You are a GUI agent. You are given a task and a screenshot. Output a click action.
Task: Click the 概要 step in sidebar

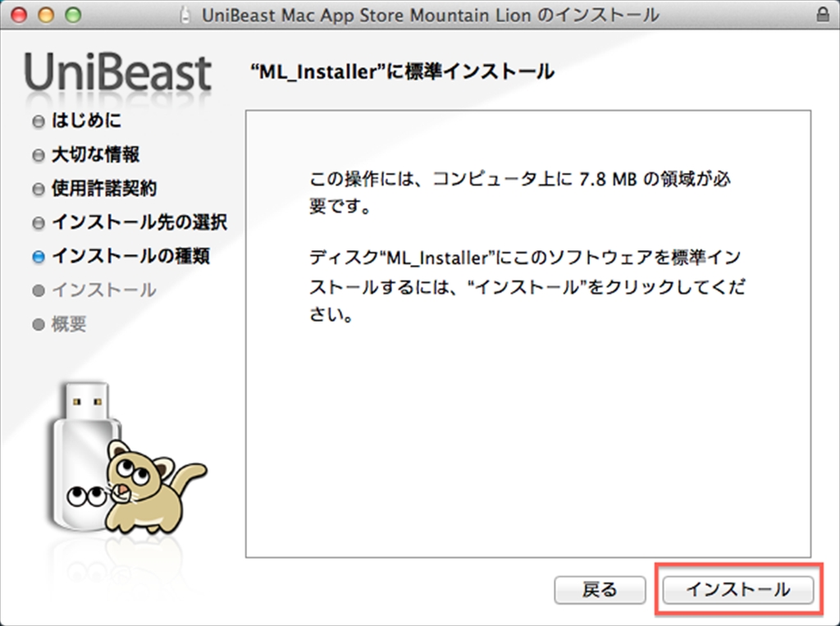[69, 324]
